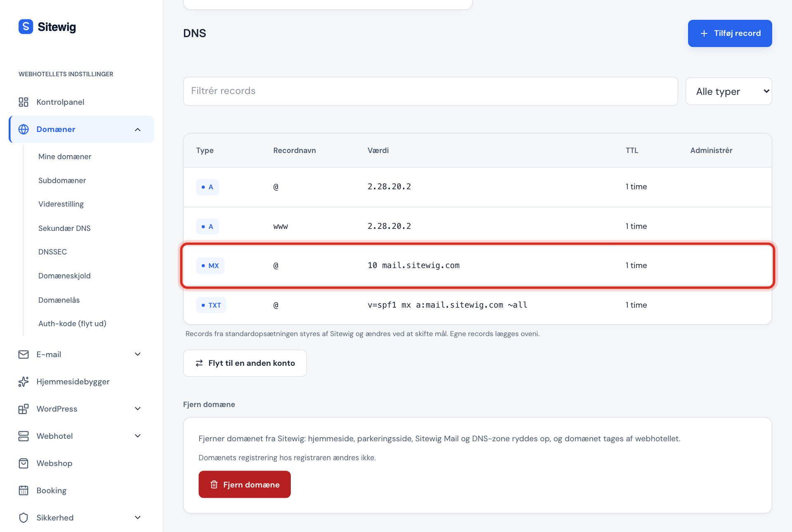The image size is (792, 532).
Task: Click the Værdi column header
Action: (x=378, y=151)
